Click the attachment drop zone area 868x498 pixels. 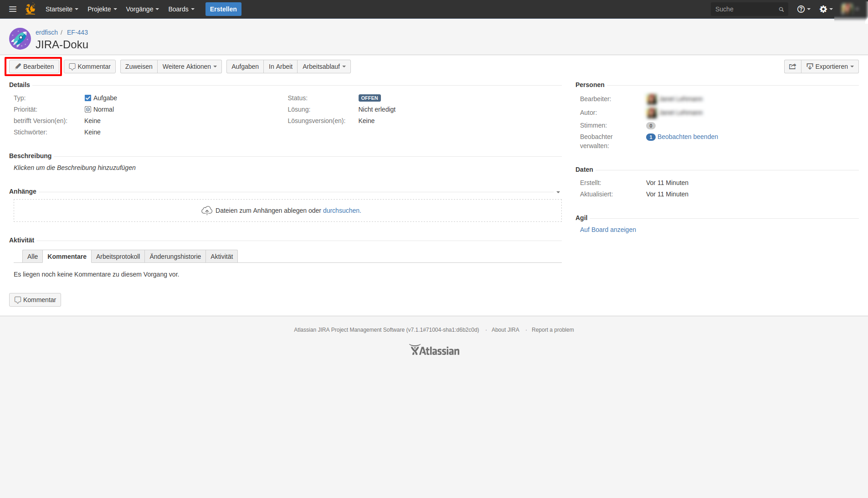pyautogui.click(x=288, y=210)
